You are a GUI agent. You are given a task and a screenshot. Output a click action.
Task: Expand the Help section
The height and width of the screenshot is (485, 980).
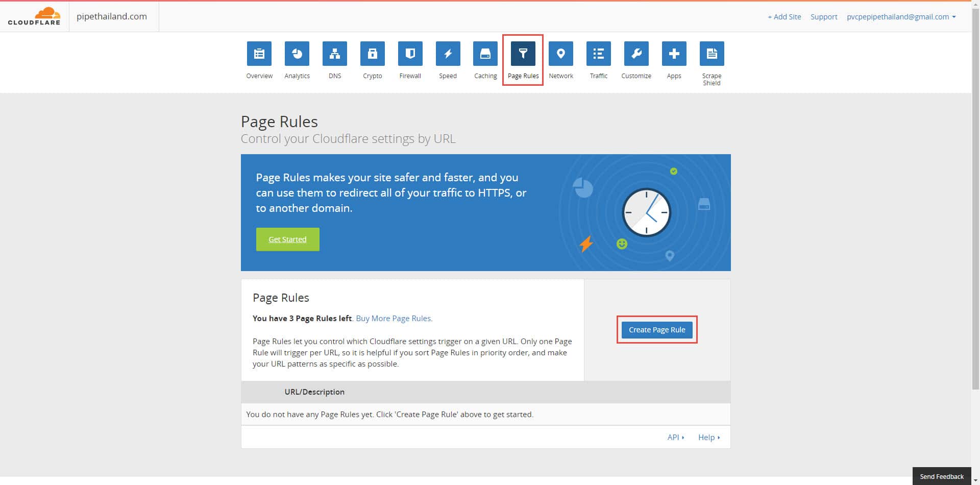click(709, 438)
